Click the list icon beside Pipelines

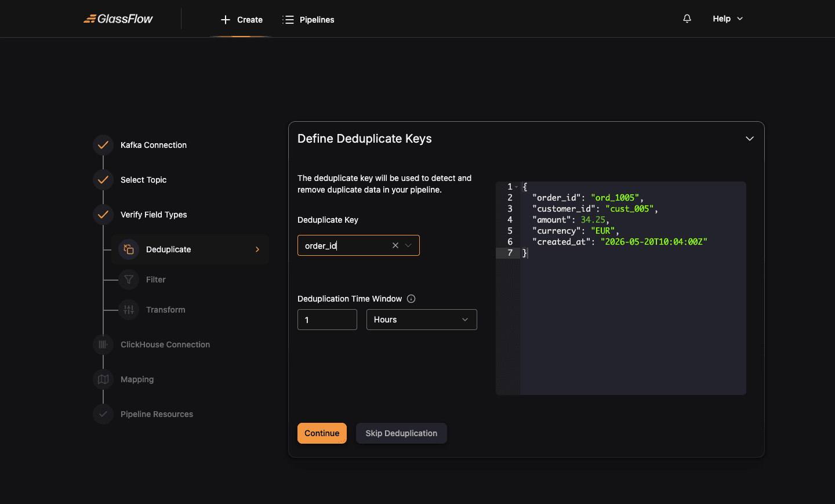tap(288, 20)
